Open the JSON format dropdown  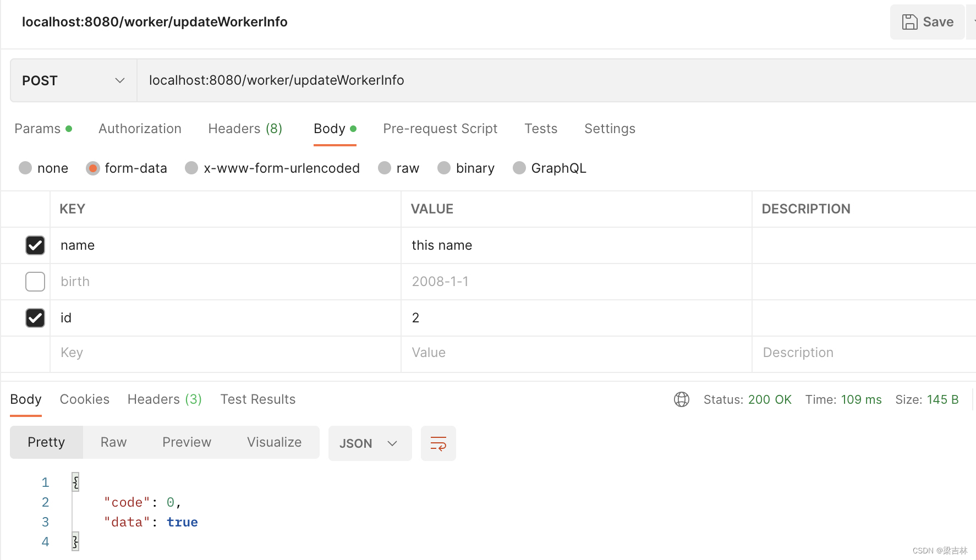(x=370, y=443)
